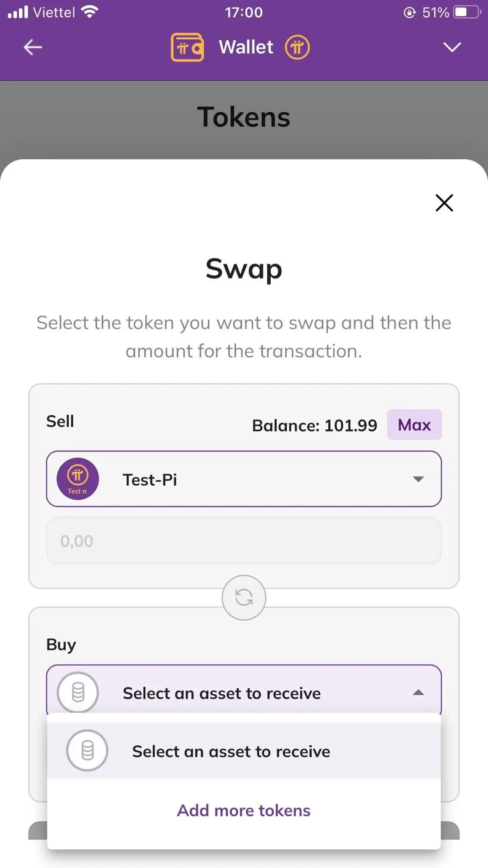Collapse the Buy asset dropdown
Image resolution: width=488 pixels, height=868 pixels.
pos(244,693)
